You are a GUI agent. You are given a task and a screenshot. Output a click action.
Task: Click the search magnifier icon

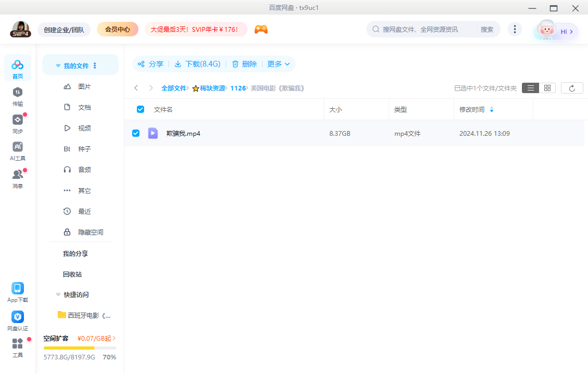(x=376, y=29)
